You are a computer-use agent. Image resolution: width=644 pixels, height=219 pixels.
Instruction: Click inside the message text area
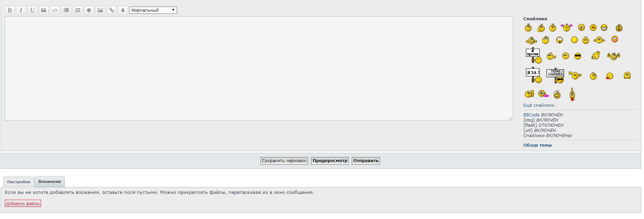(258, 68)
